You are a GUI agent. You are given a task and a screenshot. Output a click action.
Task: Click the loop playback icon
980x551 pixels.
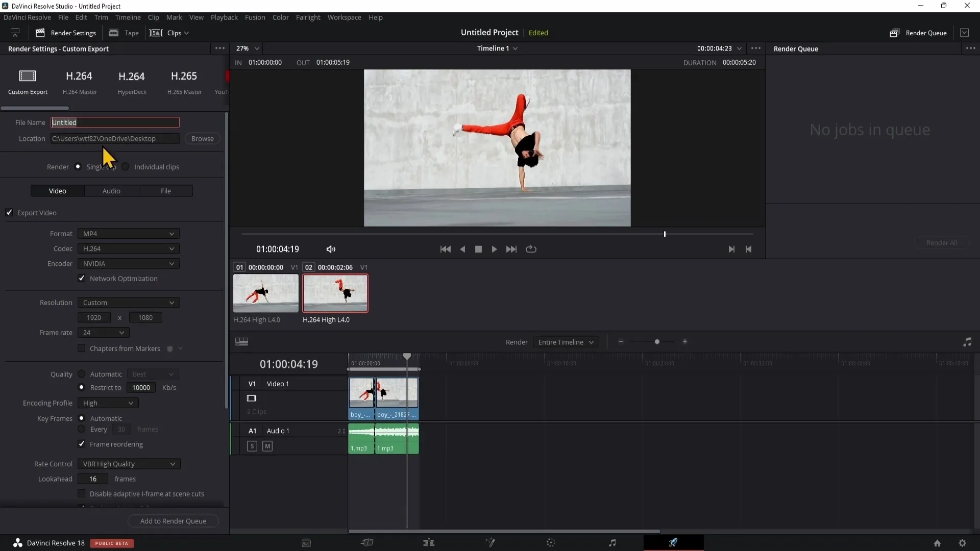531,249
